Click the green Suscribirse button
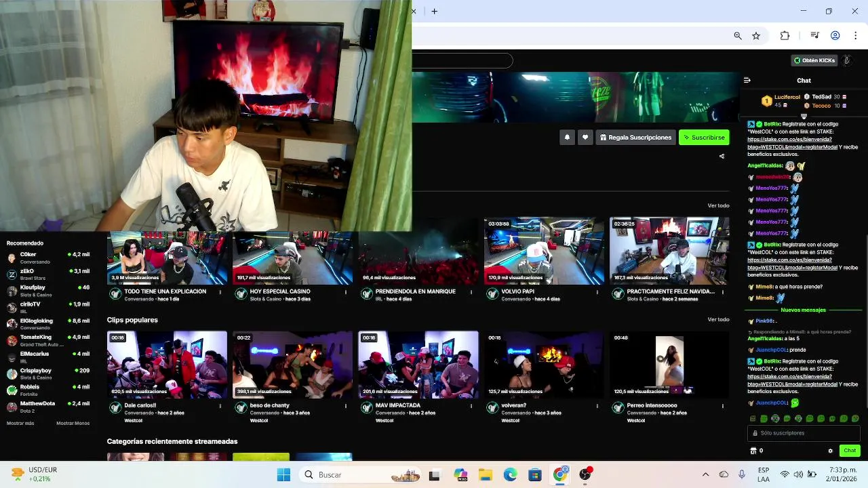The width and height of the screenshot is (868, 488). click(704, 138)
